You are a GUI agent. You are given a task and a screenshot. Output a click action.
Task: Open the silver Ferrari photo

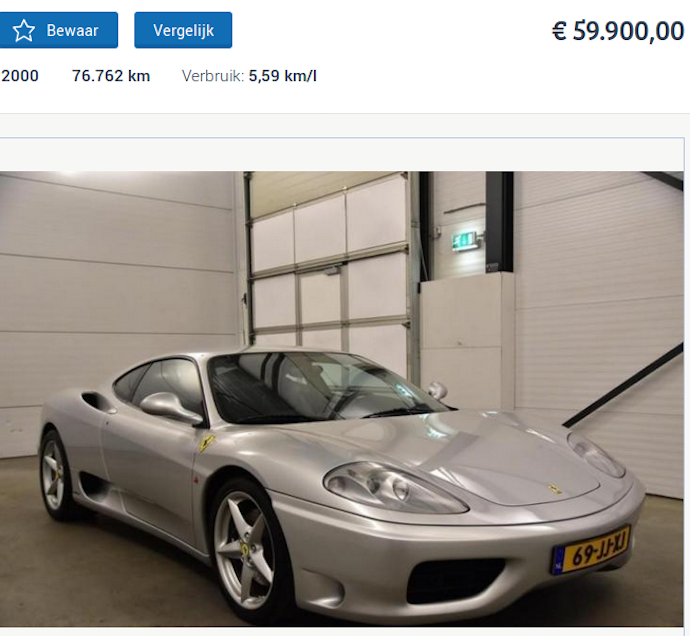pos(341,399)
